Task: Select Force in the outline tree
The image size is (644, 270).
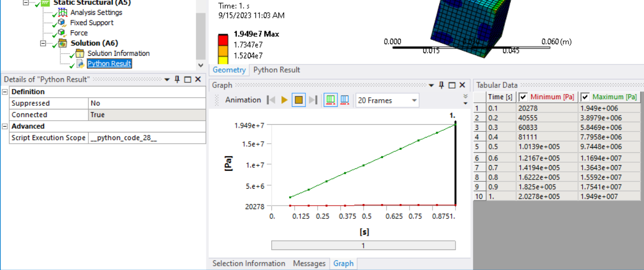Action: tap(79, 33)
